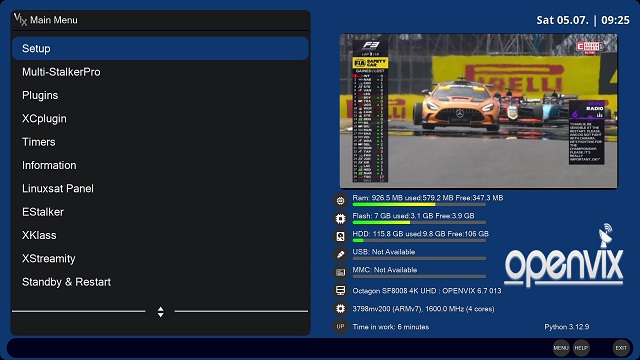Click the RAM usage icon

pyautogui.click(x=340, y=200)
